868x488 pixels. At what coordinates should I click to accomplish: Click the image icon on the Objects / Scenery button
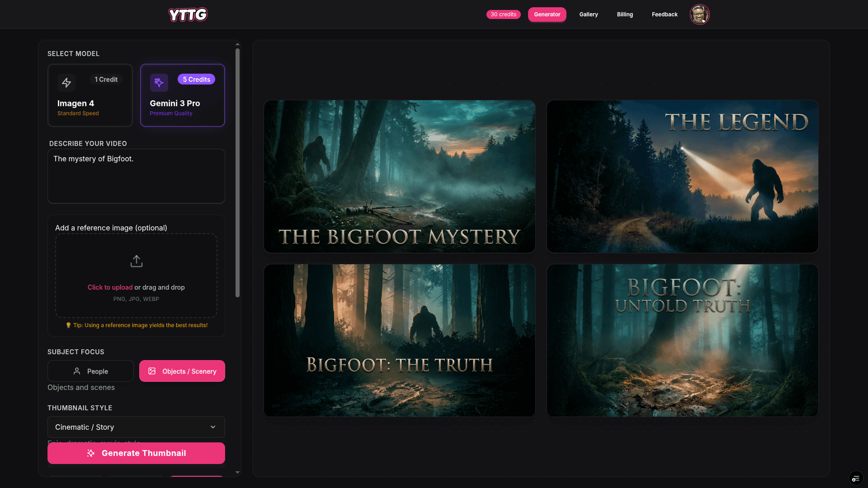pyautogui.click(x=152, y=371)
